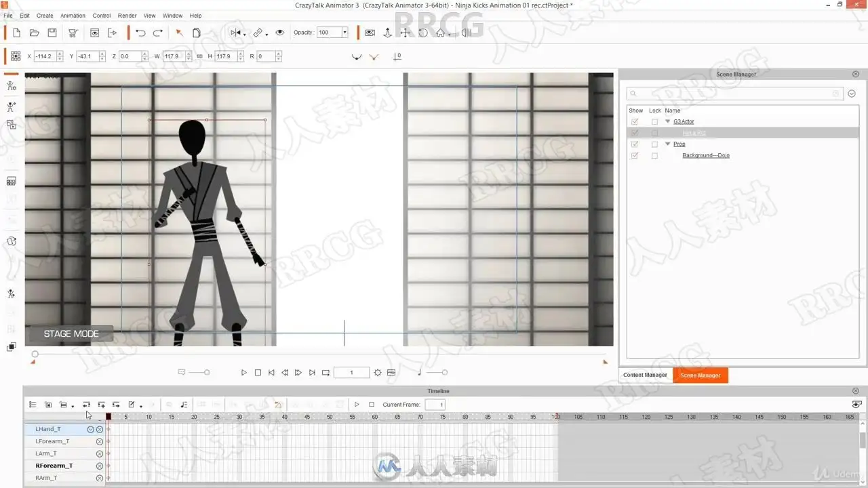Viewport: 868px width, 488px height.
Task: Click the New Project icon
Action: pos(16,33)
